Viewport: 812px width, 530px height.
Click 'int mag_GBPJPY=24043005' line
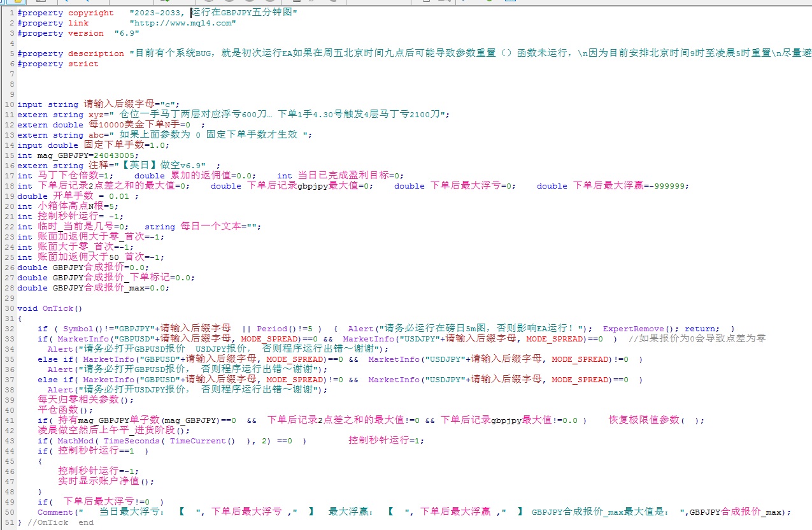(x=77, y=155)
